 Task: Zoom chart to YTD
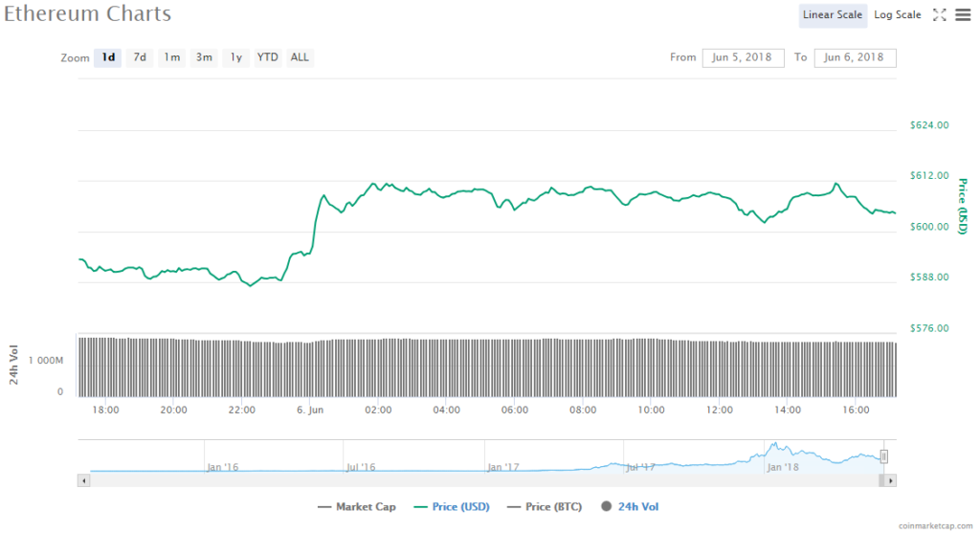(x=268, y=57)
